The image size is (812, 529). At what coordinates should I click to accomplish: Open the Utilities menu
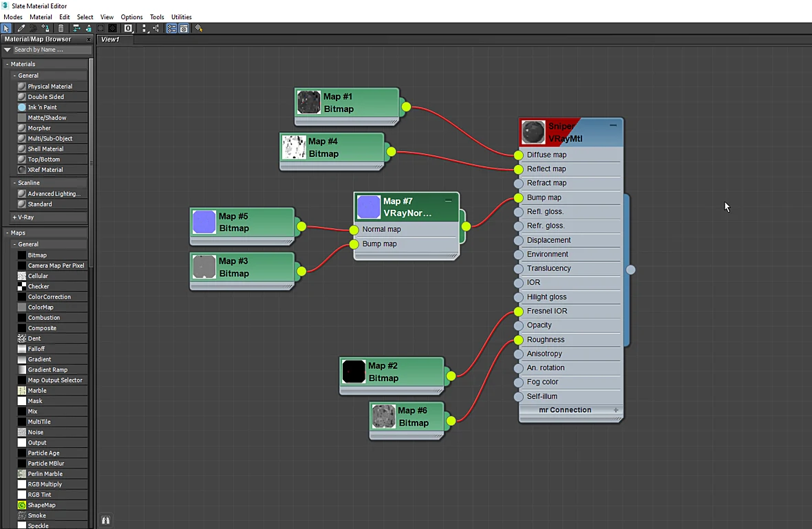181,17
